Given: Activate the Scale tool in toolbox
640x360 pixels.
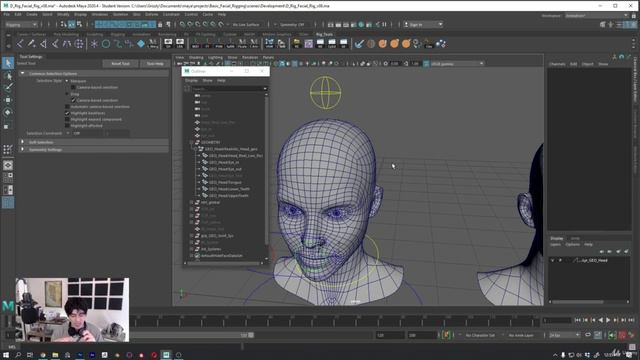Looking at the screenshot, I should click(x=8, y=126).
